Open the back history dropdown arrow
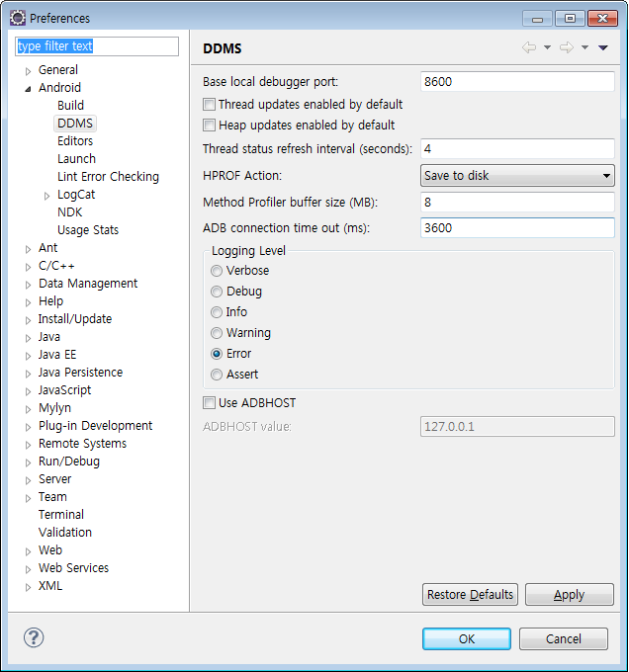 point(547,47)
